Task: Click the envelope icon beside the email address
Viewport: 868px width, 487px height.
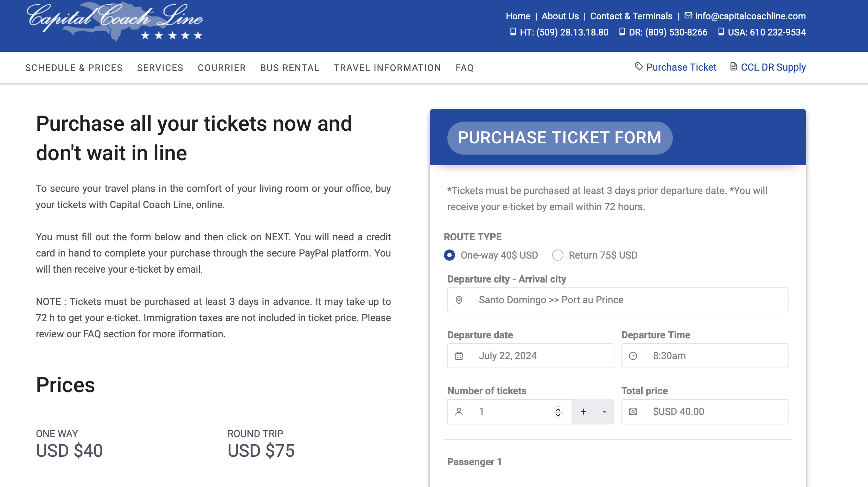Action: coord(688,16)
